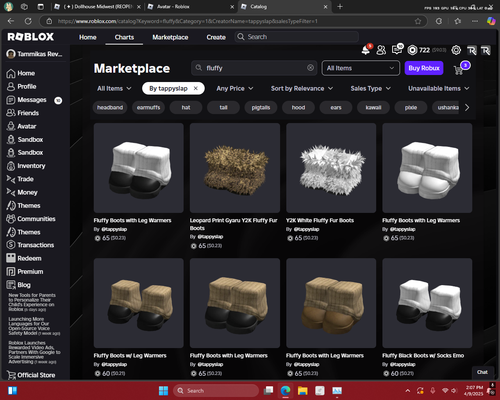Click Microsoft Edge in the taskbar
The width and height of the screenshot is (500, 400).
click(285, 390)
